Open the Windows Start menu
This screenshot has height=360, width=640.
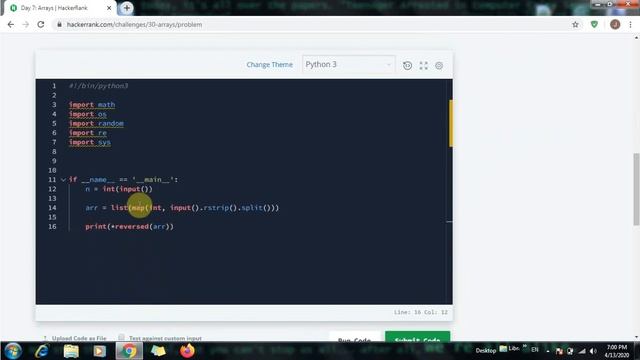(13, 351)
